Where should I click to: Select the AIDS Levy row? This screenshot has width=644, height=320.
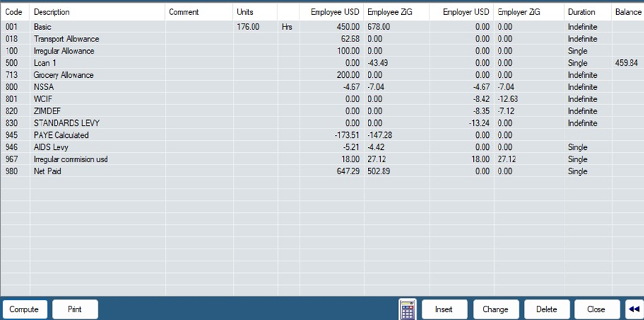pyautogui.click(x=322, y=147)
